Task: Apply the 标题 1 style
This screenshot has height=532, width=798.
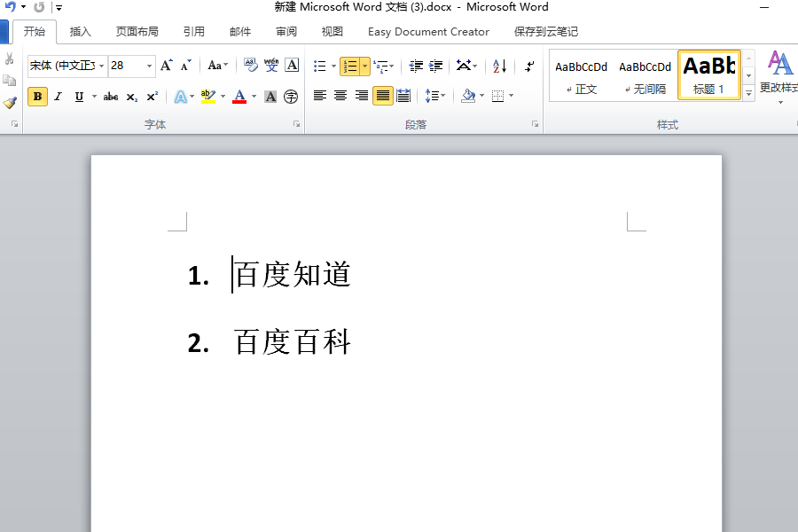Action: pos(709,75)
